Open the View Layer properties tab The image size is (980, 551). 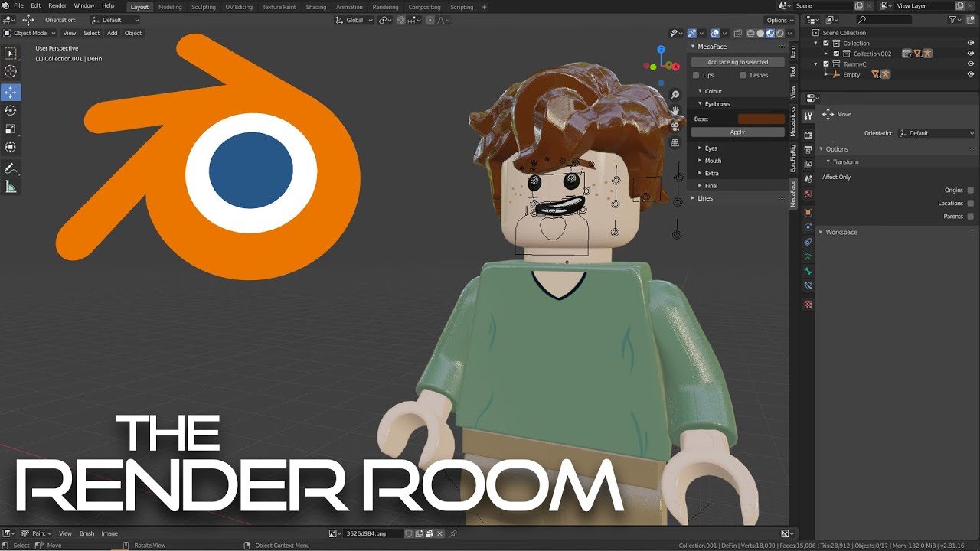808,165
